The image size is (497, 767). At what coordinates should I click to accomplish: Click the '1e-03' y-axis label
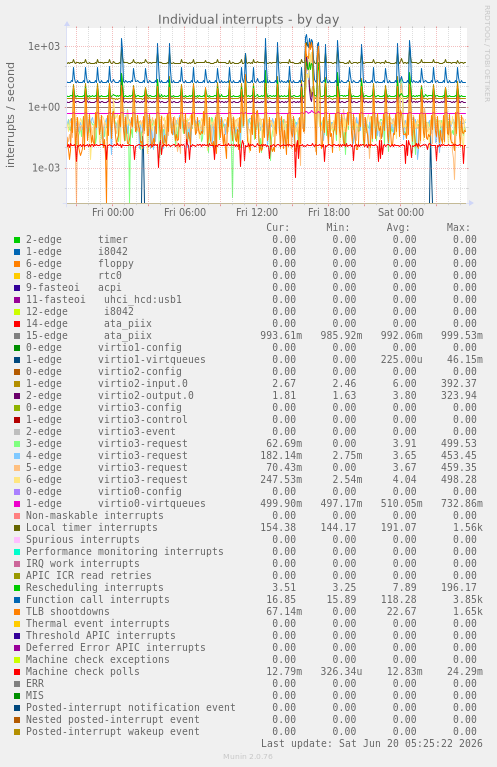(45, 168)
